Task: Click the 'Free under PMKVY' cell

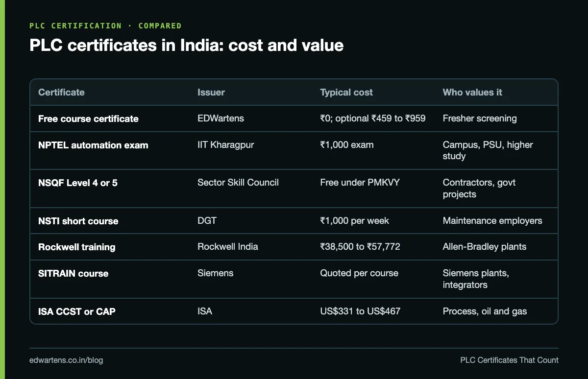Action: (360, 183)
